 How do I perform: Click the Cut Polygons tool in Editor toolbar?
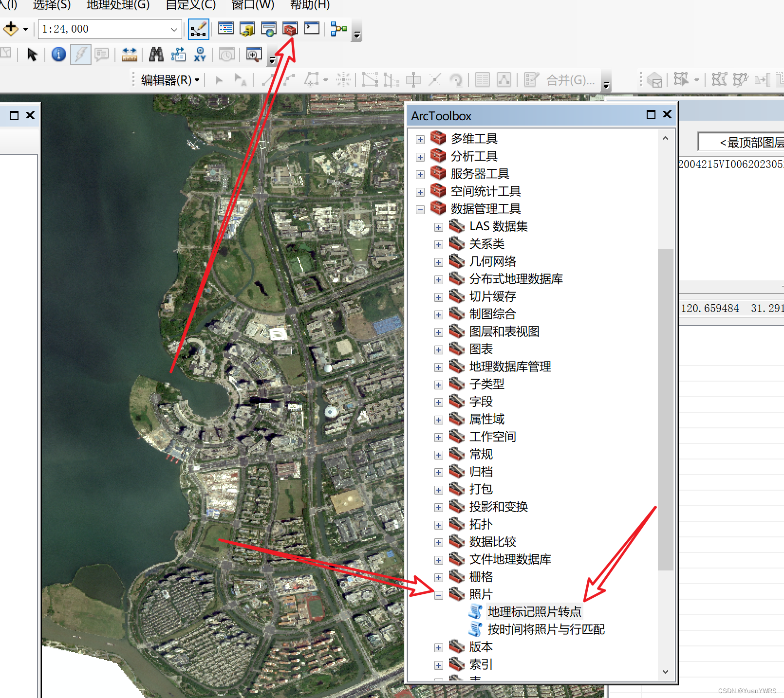point(413,80)
